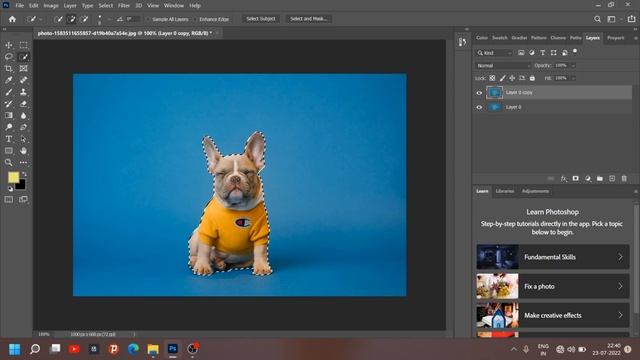Select the Lasso tool
The width and height of the screenshot is (640, 360).
point(9,57)
